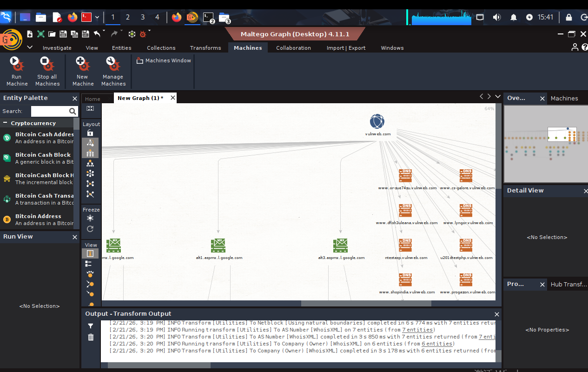Click the red machine gear icon in quick toolbar
The image size is (588, 372).
tap(143, 34)
